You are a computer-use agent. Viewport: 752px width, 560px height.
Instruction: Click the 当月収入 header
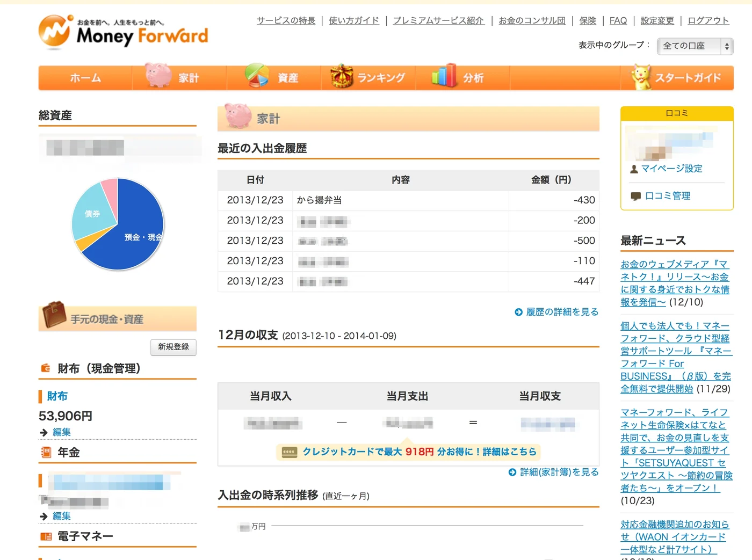(x=271, y=396)
